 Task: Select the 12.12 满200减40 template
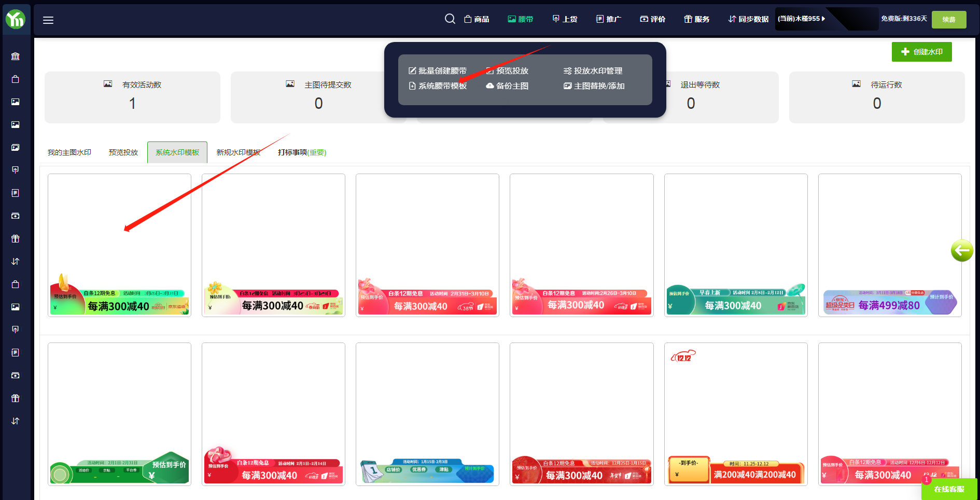(735, 415)
